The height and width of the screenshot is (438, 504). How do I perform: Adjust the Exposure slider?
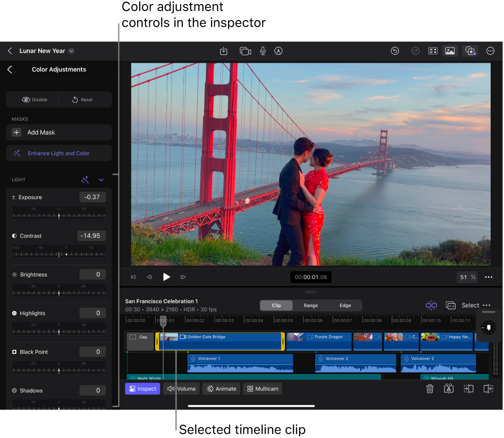[x=59, y=213]
